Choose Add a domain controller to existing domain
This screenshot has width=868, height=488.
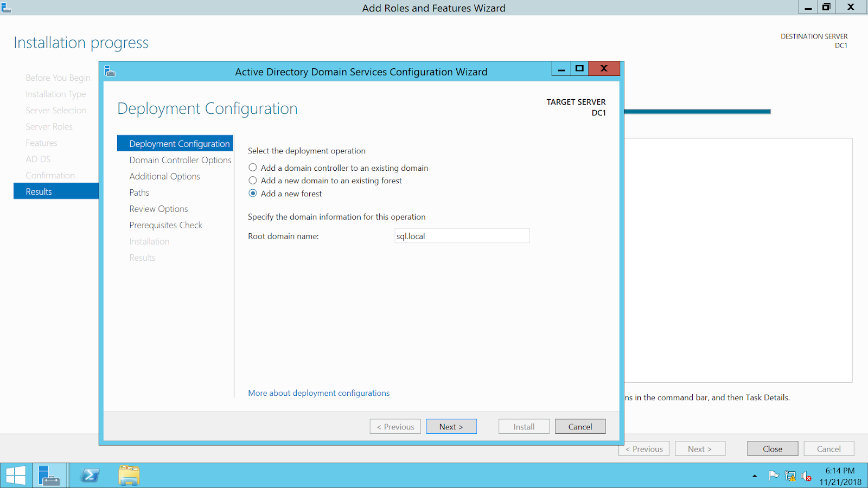coord(253,168)
